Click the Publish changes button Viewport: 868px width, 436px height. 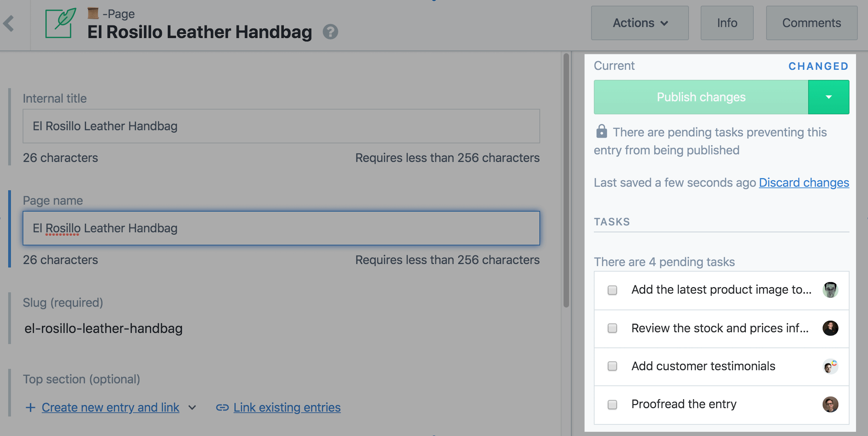[701, 97]
